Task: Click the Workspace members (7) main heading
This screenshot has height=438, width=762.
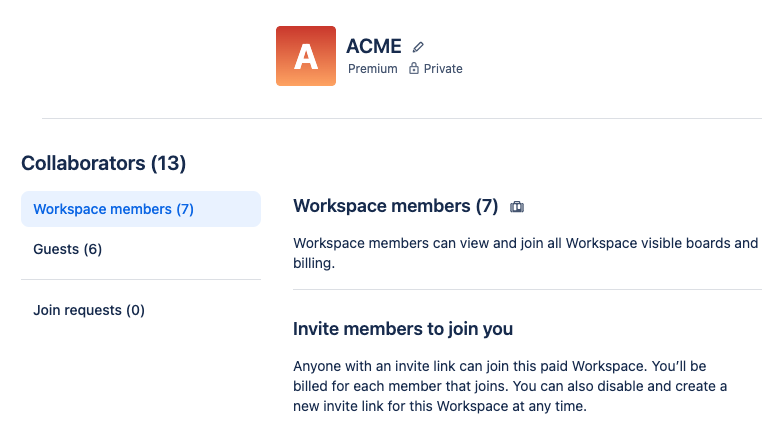Action: click(x=395, y=206)
